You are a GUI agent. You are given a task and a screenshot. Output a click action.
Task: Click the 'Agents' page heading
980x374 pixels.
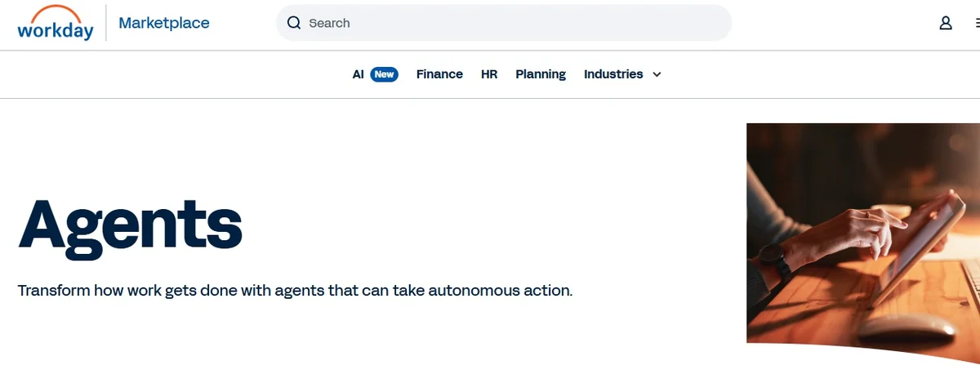[x=131, y=224]
